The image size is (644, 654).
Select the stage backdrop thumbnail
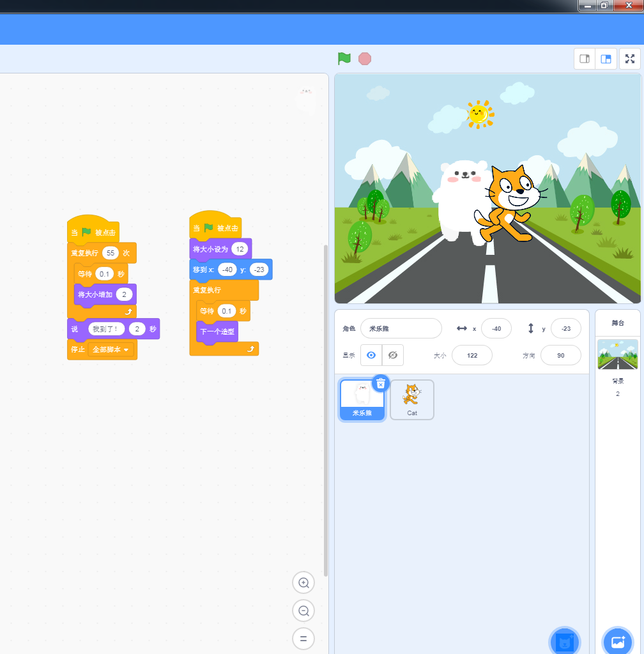pos(618,354)
